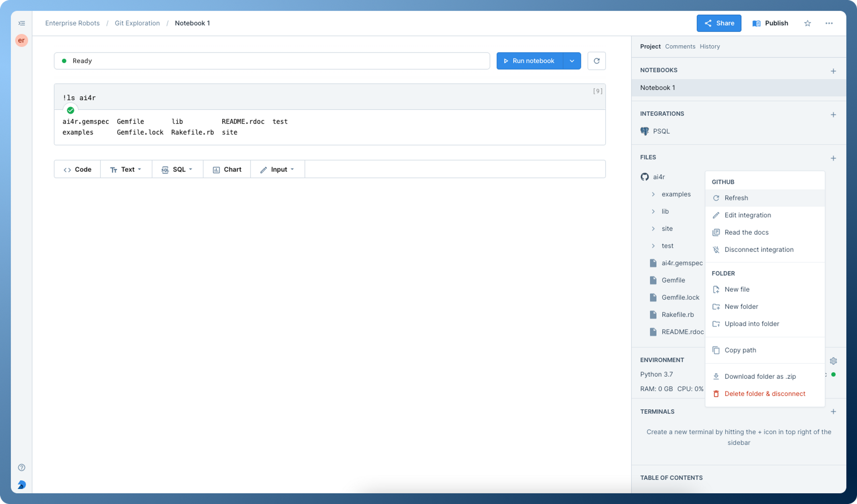Image resolution: width=857 pixels, height=504 pixels.
Task: Collapse the left sidebar
Action: 21,23
